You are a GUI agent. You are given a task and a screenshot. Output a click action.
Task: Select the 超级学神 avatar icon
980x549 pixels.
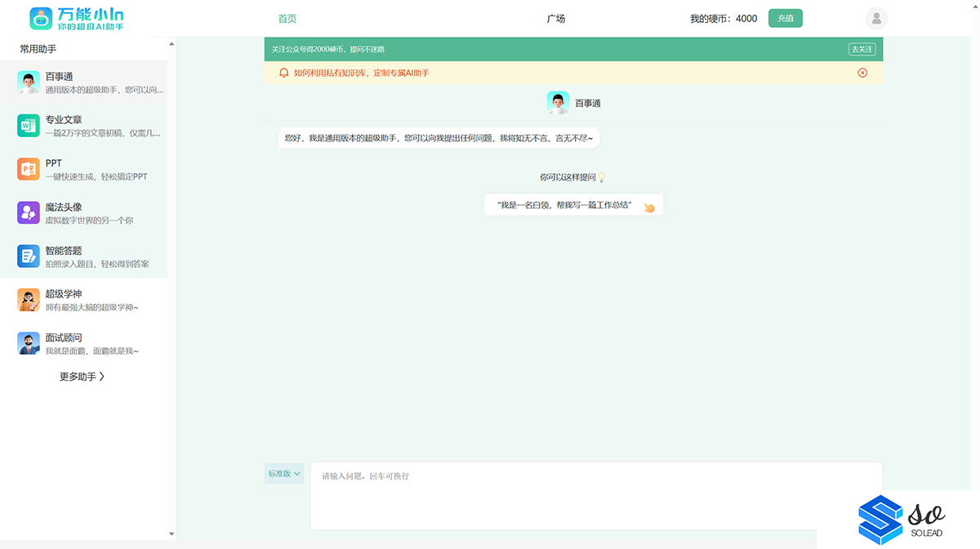click(x=29, y=300)
